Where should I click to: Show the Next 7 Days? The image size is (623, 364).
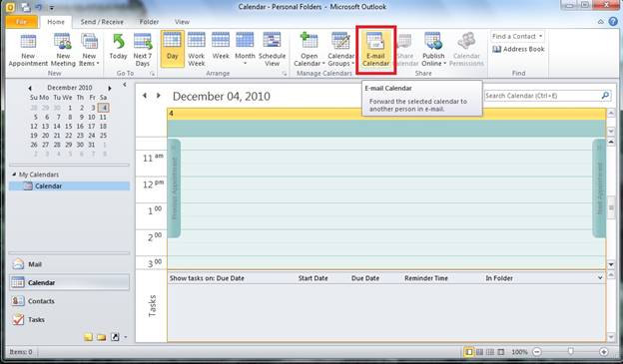[x=142, y=50]
